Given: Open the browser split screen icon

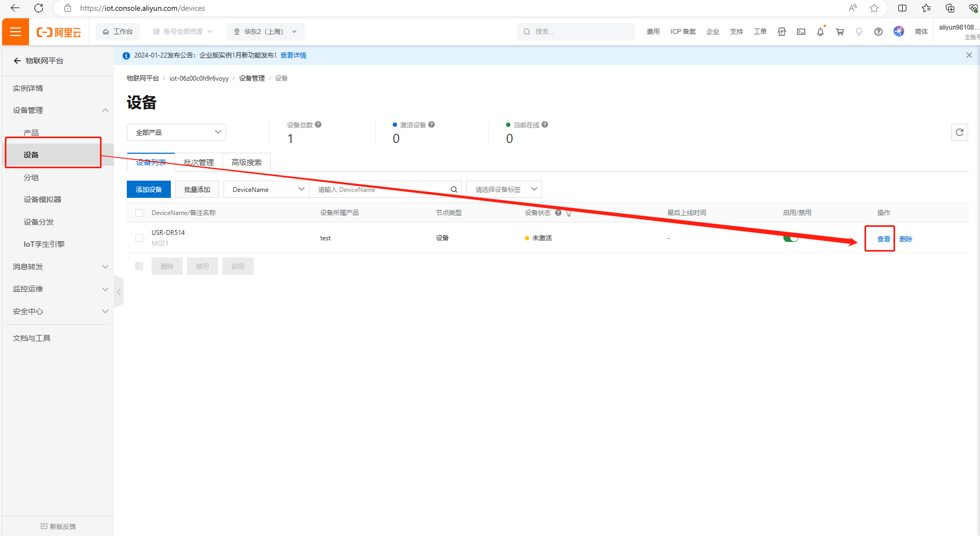Looking at the screenshot, I should [x=902, y=8].
